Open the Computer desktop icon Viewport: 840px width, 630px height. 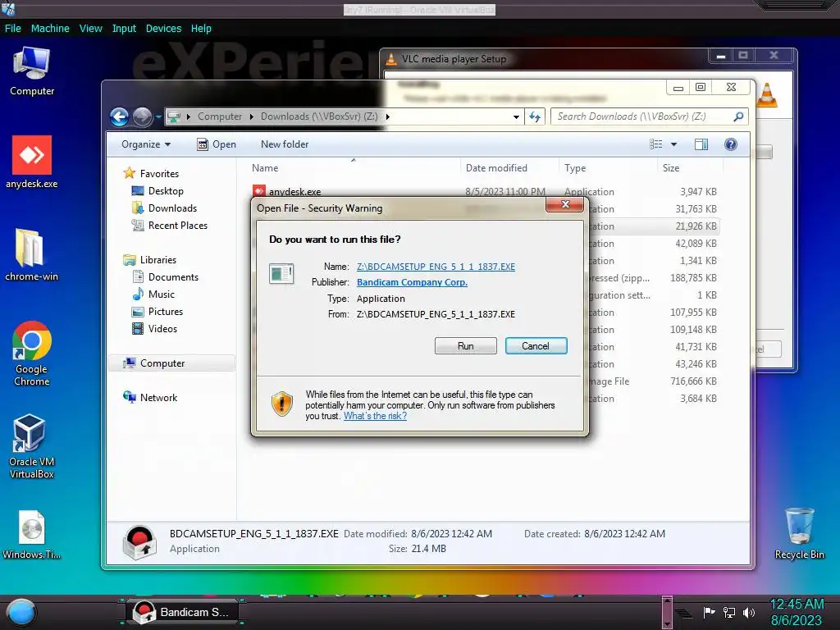[x=32, y=72]
